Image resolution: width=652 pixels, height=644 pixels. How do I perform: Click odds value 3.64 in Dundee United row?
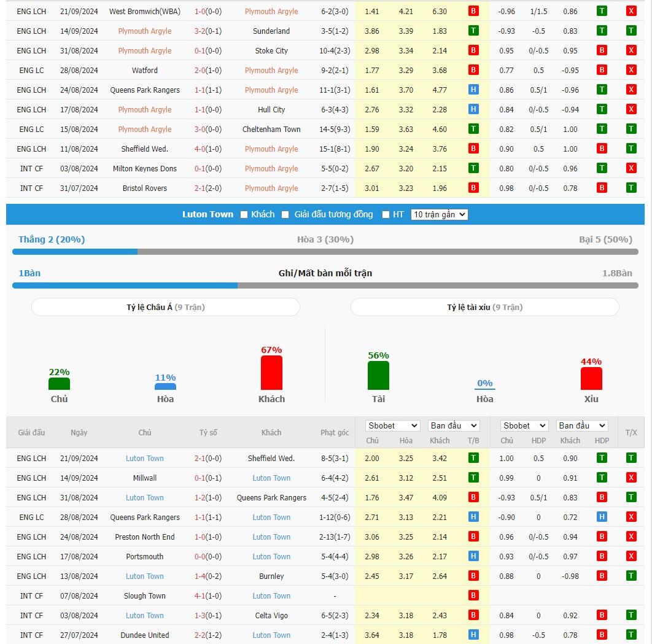click(372, 635)
